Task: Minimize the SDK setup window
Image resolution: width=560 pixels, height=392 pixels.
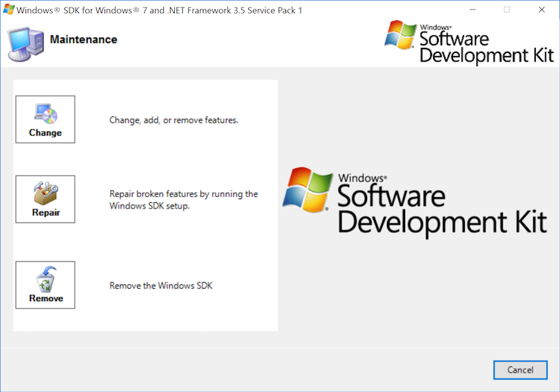Action: pyautogui.click(x=472, y=9)
